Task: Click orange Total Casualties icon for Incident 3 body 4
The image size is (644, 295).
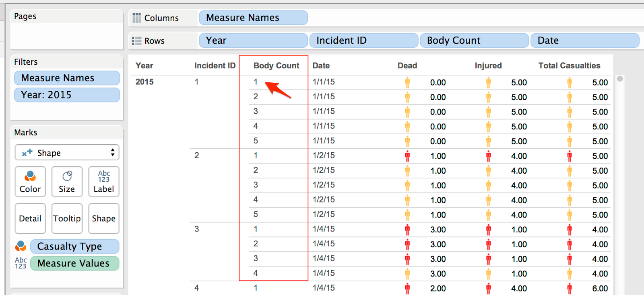Action: [570, 274]
